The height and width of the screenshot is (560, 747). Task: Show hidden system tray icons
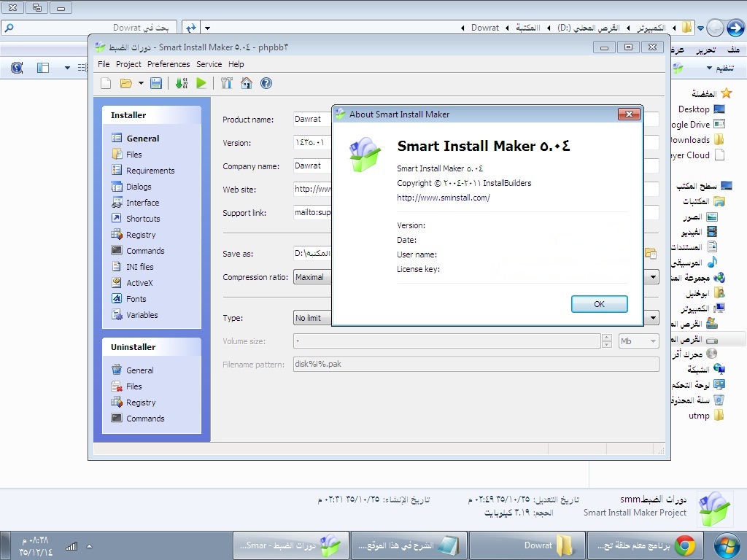click(x=89, y=546)
